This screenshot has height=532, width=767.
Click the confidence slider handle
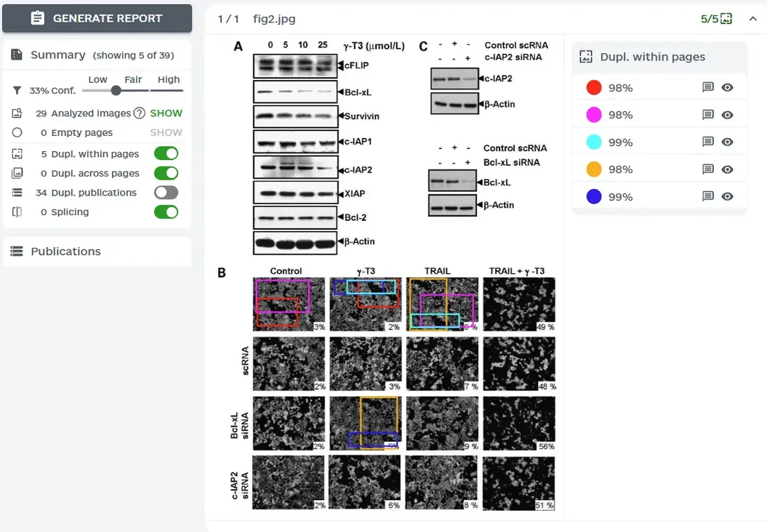(116, 91)
